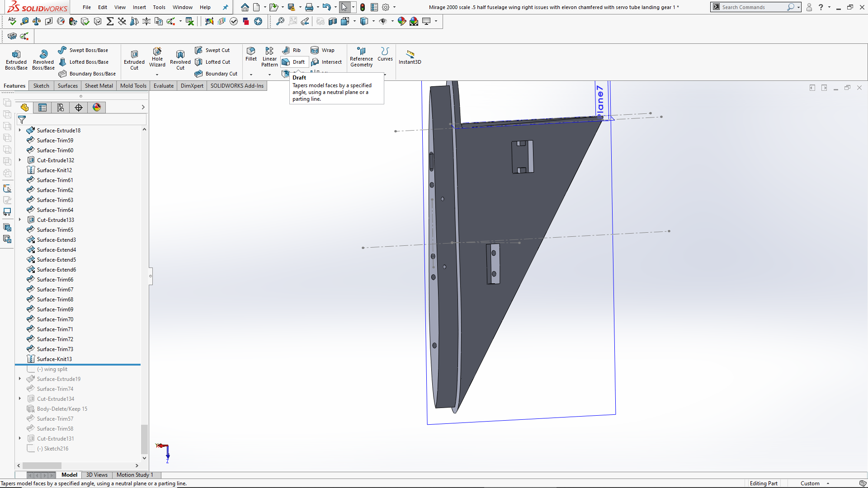This screenshot has width=868, height=488.
Task: Use the Wrap feature tool
Action: [323, 50]
